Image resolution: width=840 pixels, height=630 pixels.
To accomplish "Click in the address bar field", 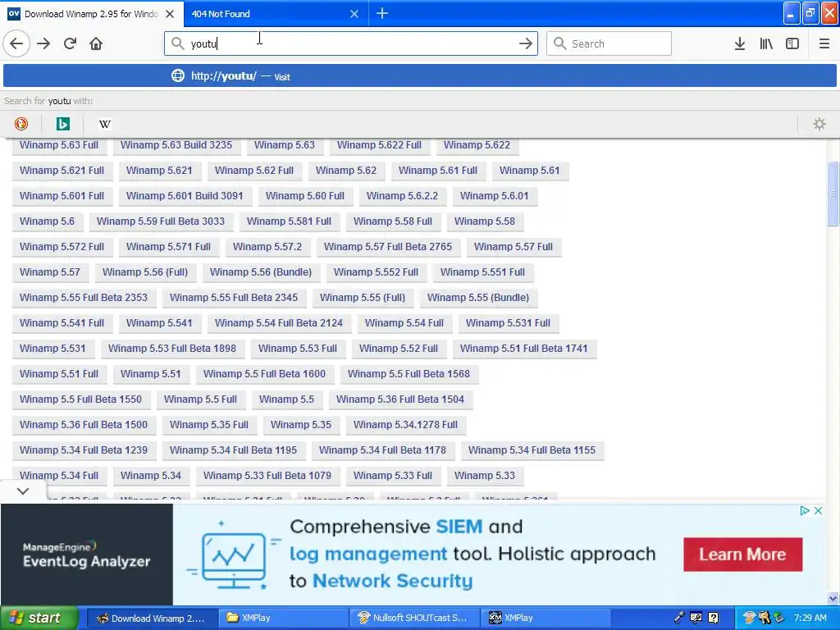I will (x=351, y=43).
